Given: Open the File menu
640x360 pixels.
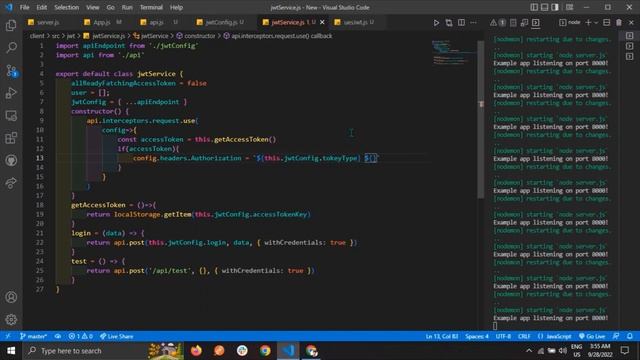Looking at the screenshot, I should 24,7.
